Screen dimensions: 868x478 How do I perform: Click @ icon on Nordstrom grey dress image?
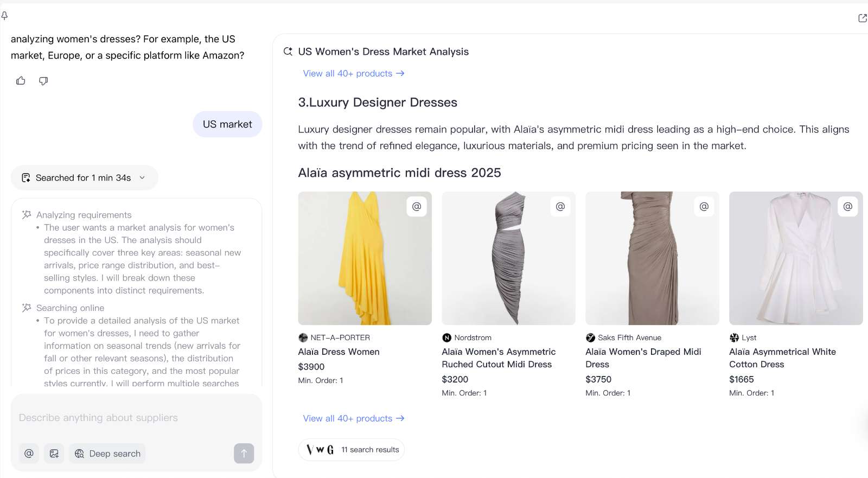click(560, 206)
